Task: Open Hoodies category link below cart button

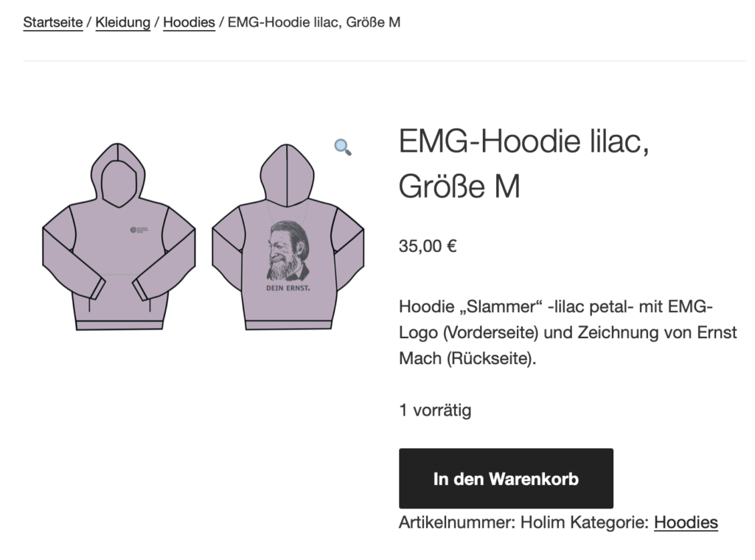Action: pos(686,522)
